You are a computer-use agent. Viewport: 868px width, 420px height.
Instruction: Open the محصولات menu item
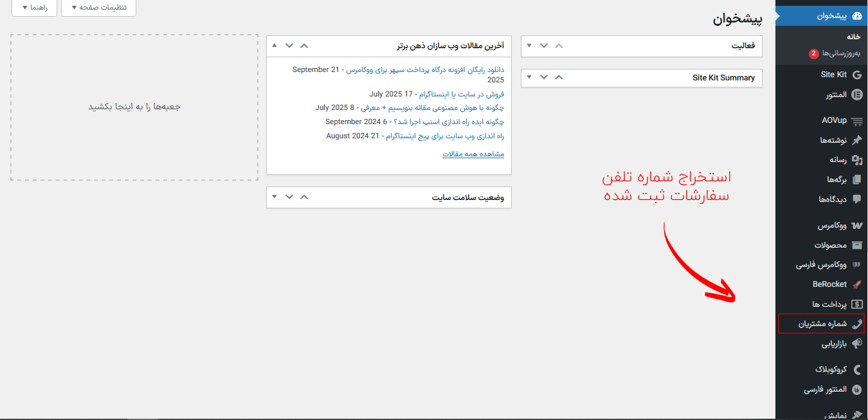(x=821, y=245)
